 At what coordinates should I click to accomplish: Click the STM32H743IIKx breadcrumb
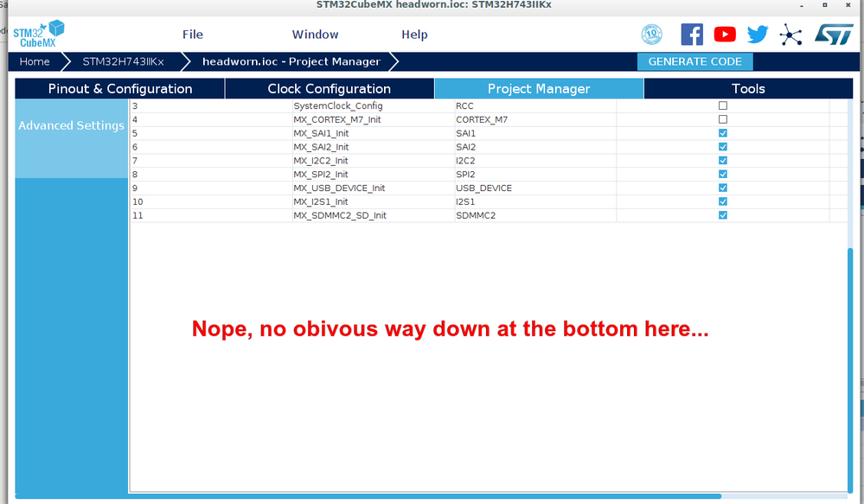(x=124, y=61)
